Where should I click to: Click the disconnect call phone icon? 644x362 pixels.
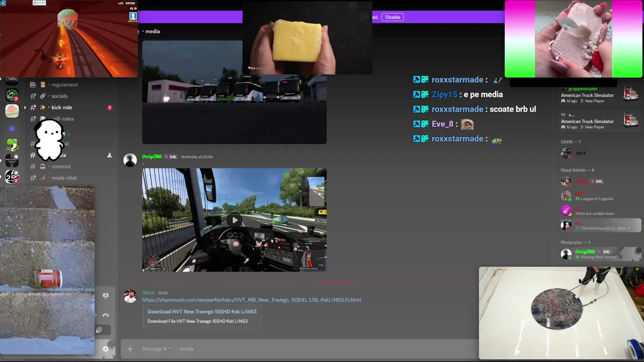tap(106, 316)
